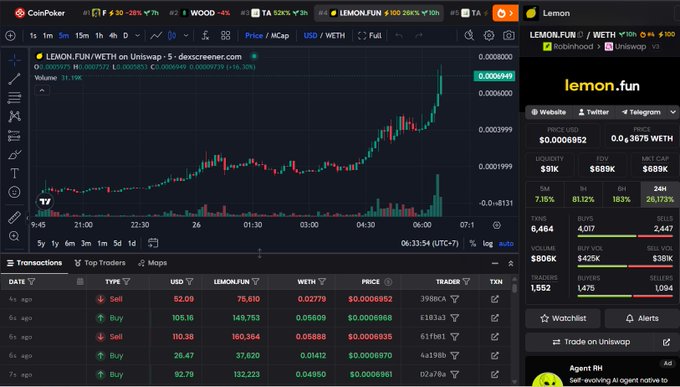The width and height of the screenshot is (680, 387).
Task: Switch chart to MCap mode
Action: pos(280,36)
